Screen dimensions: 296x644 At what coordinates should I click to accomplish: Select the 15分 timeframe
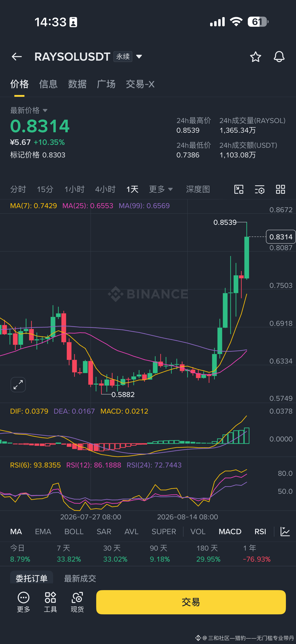point(45,189)
